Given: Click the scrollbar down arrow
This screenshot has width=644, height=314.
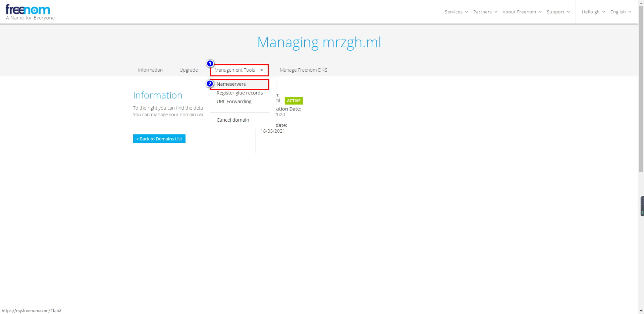Looking at the screenshot, I should coord(641,311).
